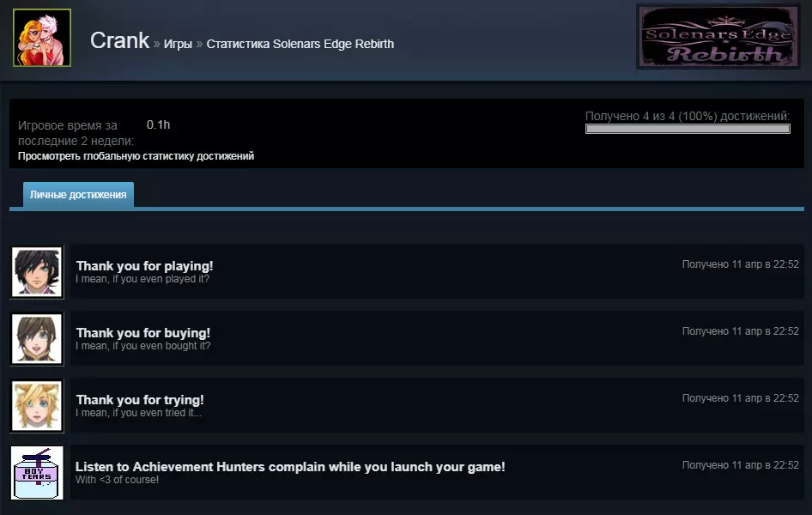
Task: Open the Solenars Edge Rebirth game logo
Action: 718,37
